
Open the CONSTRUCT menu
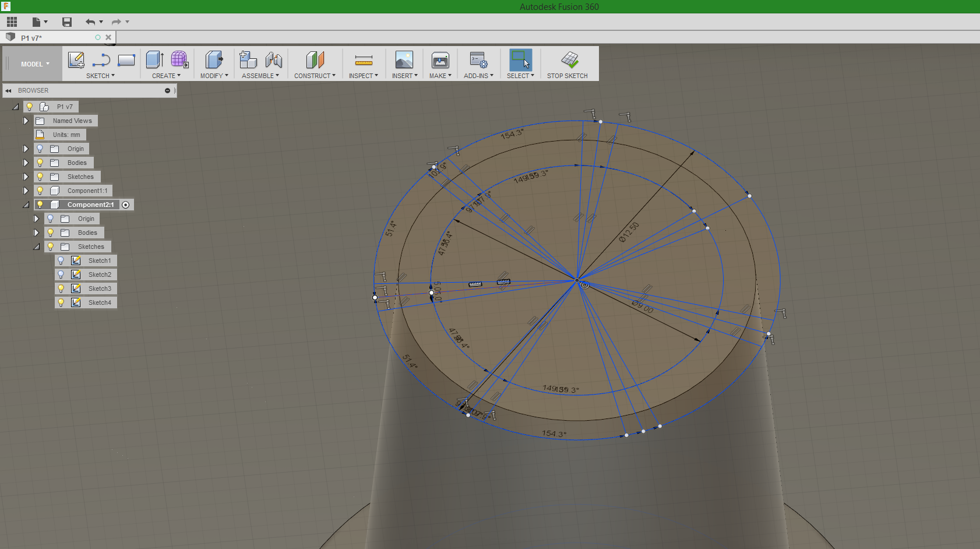315,76
